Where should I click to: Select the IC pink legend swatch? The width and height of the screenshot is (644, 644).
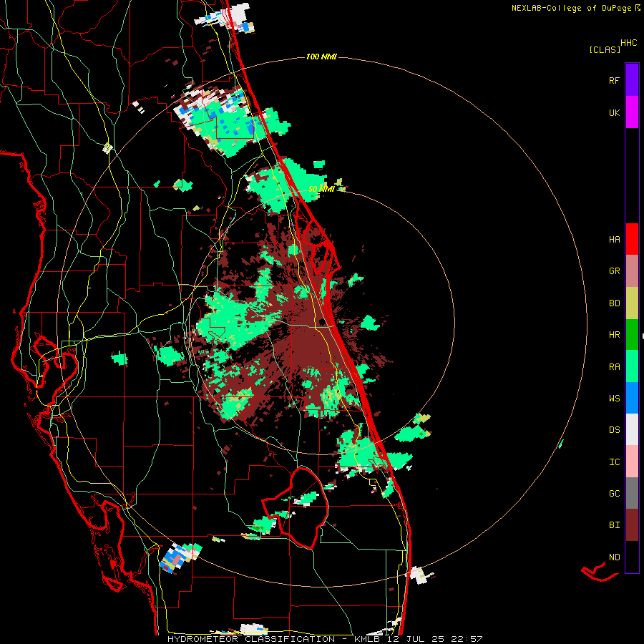point(632,462)
